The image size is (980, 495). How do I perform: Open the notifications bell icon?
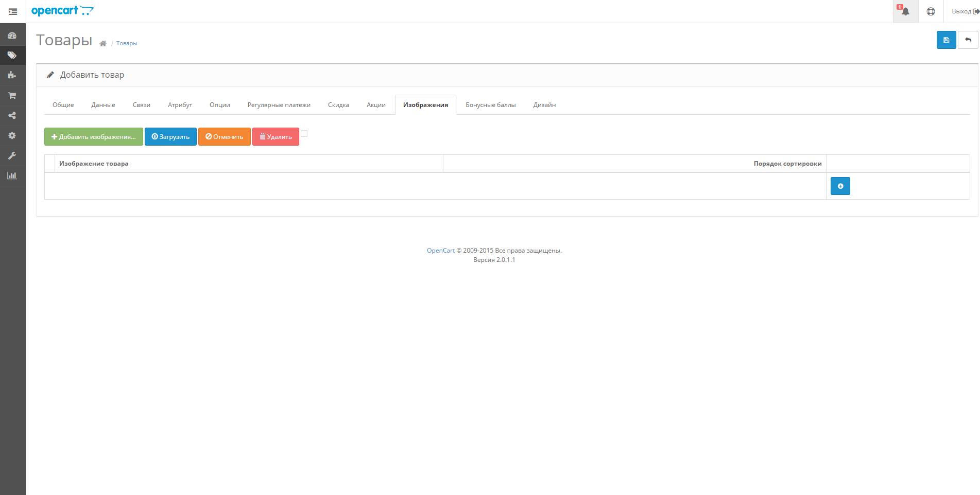click(x=905, y=11)
